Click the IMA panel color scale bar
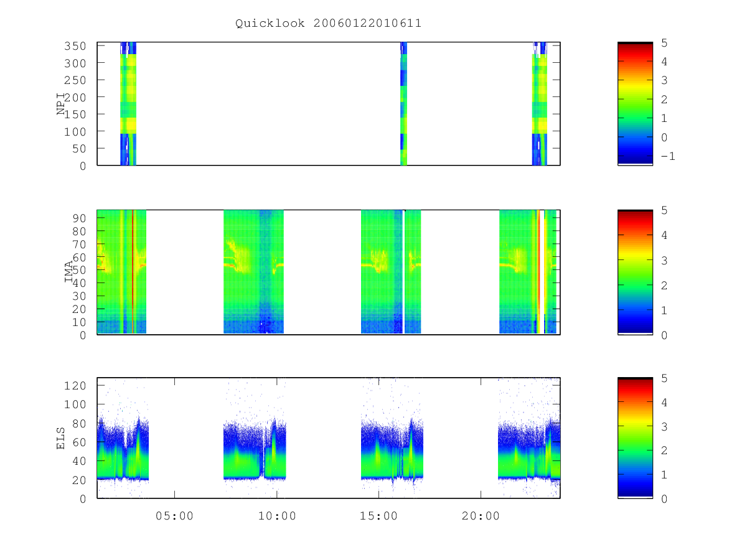Screen dimensions: 747x560 (x=635, y=273)
